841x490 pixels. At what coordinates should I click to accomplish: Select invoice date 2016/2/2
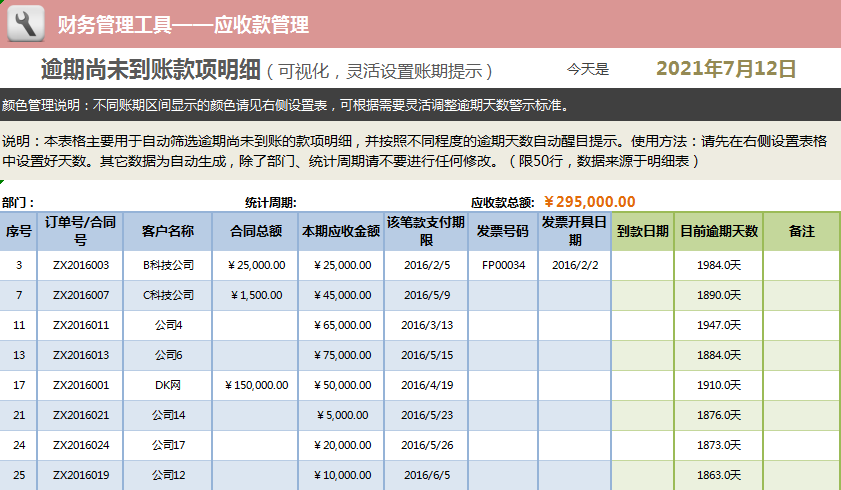[575, 265]
